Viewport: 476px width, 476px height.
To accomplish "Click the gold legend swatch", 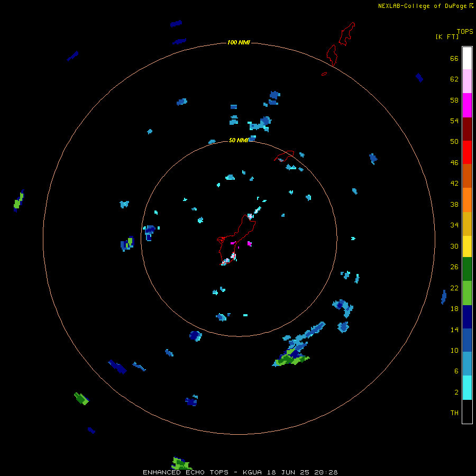I will (x=467, y=224).
